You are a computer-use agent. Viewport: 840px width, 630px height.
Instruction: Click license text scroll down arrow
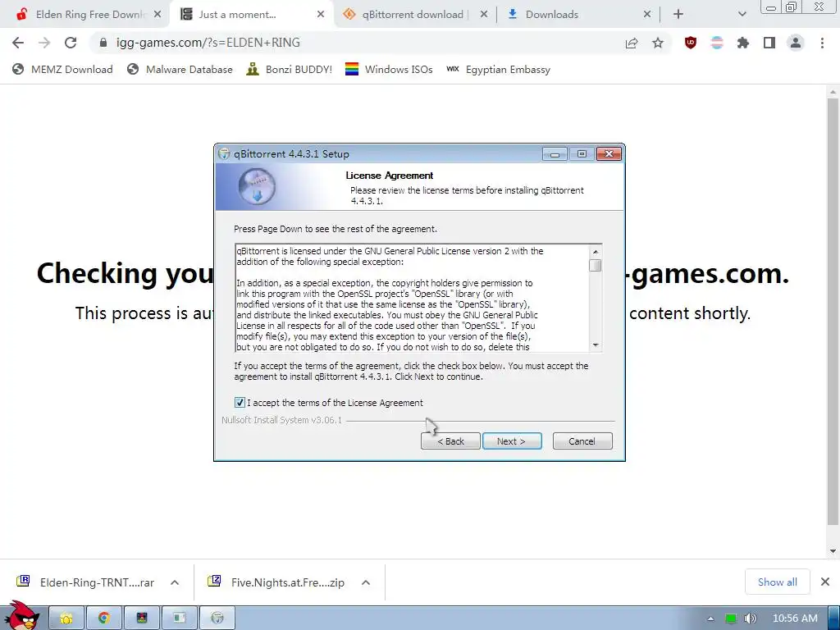tap(596, 345)
